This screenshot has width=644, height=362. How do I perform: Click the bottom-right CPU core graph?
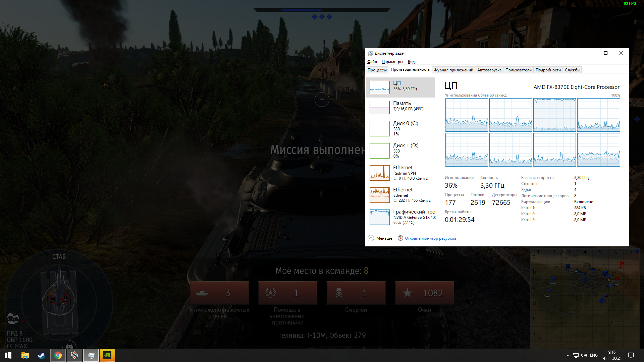tap(599, 150)
